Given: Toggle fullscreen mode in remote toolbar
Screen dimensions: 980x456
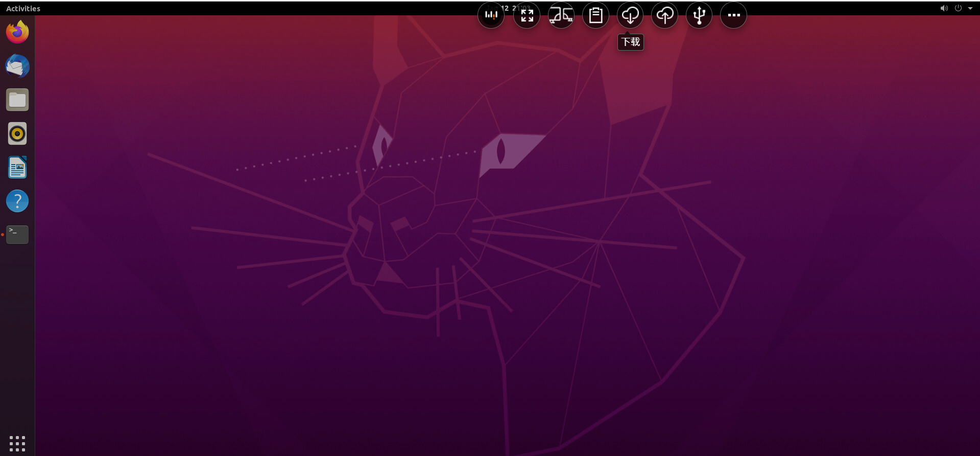Looking at the screenshot, I should [x=527, y=15].
